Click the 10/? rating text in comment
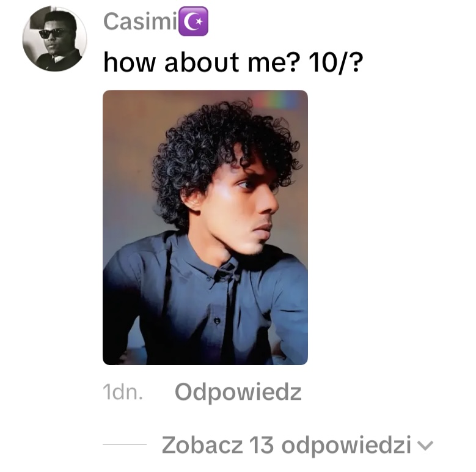Screen dimensions: 476x472 pyautogui.click(x=335, y=62)
